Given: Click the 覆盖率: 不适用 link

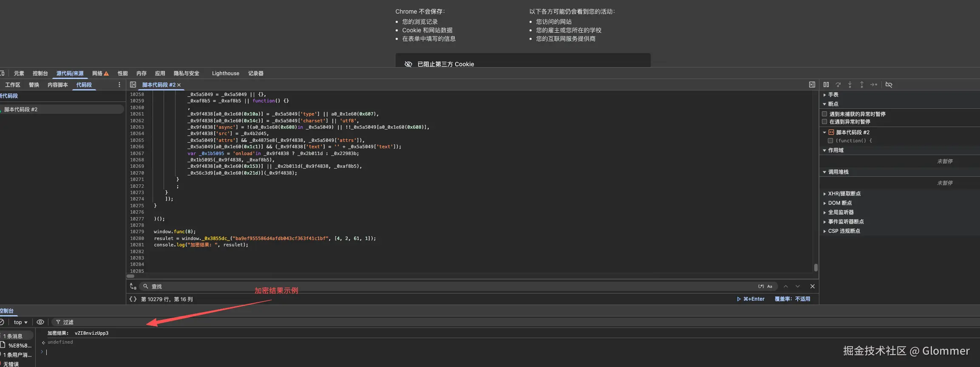Looking at the screenshot, I should point(792,299).
